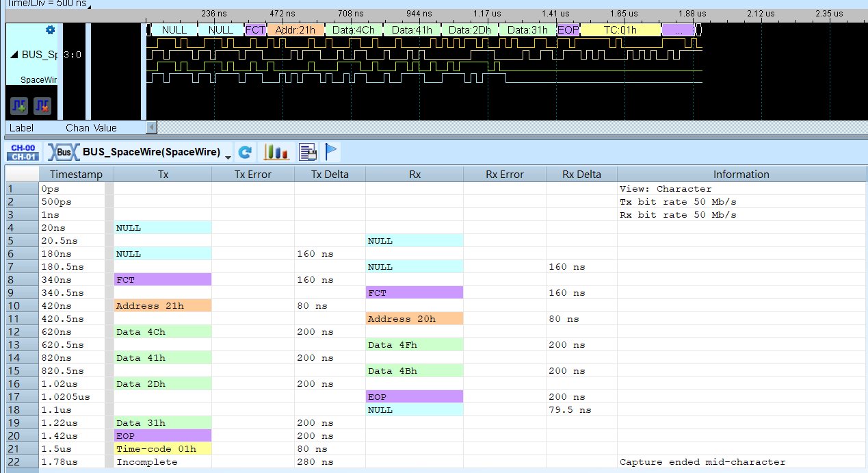Image resolution: width=868 pixels, height=473 pixels.
Task: Click the '280 ns' Tx Delta cell
Action: 330,462
